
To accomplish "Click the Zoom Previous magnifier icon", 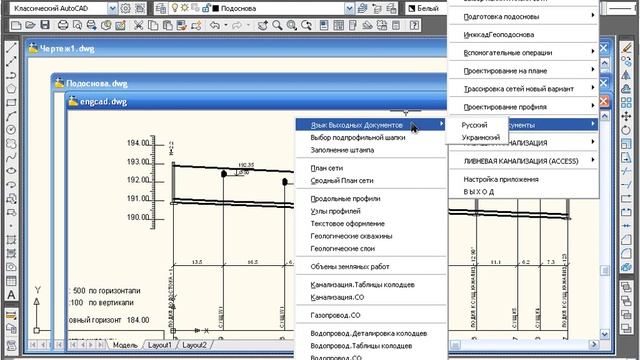I will click(x=306, y=25).
